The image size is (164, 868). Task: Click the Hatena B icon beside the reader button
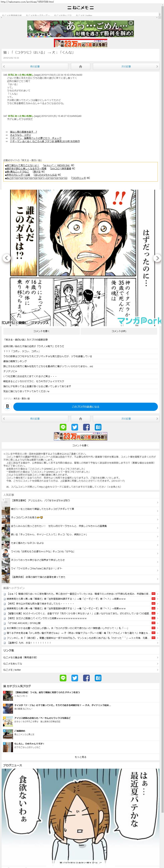point(7,406)
